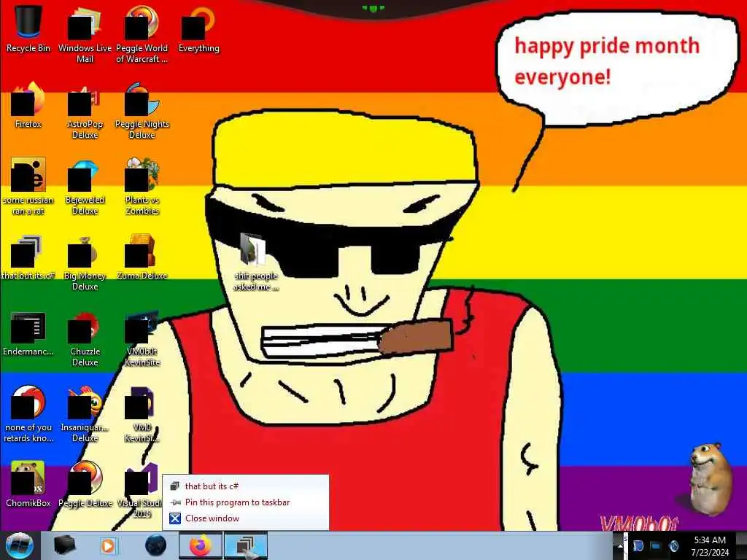747x560 pixels.
Task: Click the network tray icon
Action: pyautogui.click(x=656, y=545)
